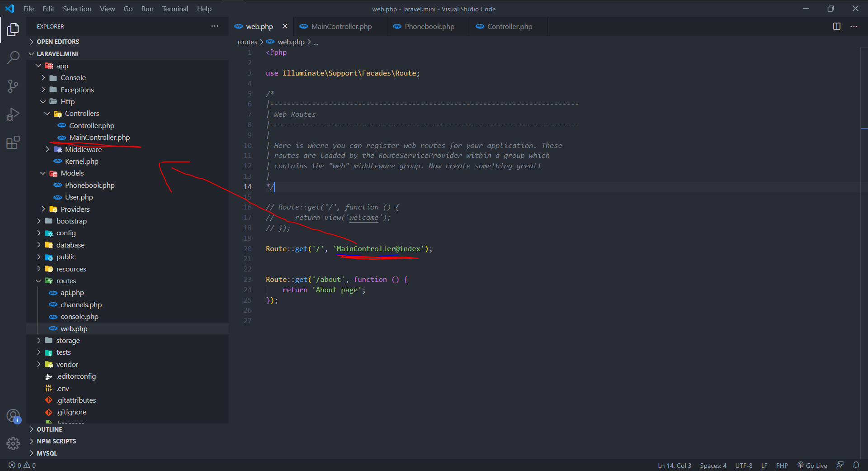Open editor More Actions ellipsis

click(x=854, y=26)
